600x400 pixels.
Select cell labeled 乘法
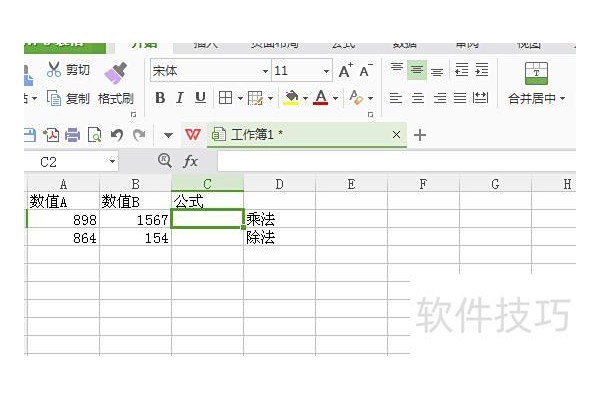point(279,219)
